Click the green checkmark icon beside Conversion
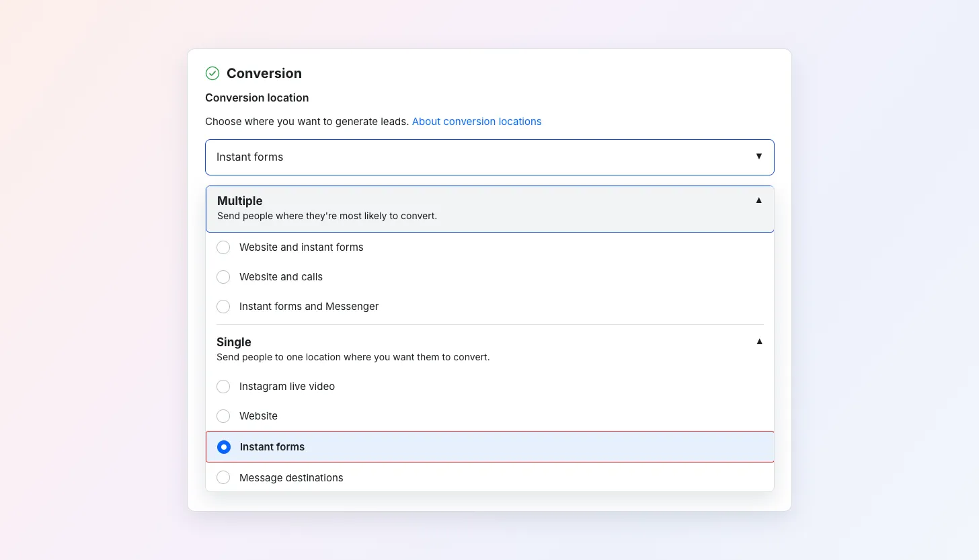The width and height of the screenshot is (979, 560). [212, 73]
